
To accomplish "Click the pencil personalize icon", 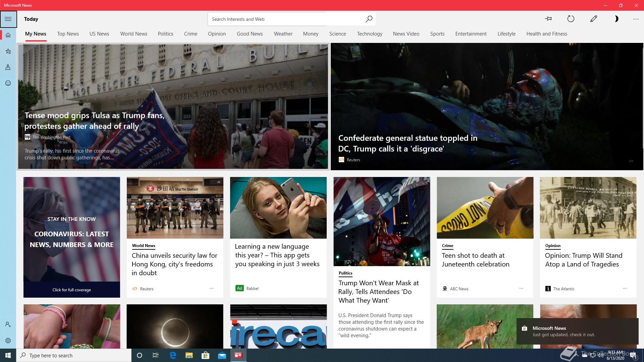I will point(593,19).
